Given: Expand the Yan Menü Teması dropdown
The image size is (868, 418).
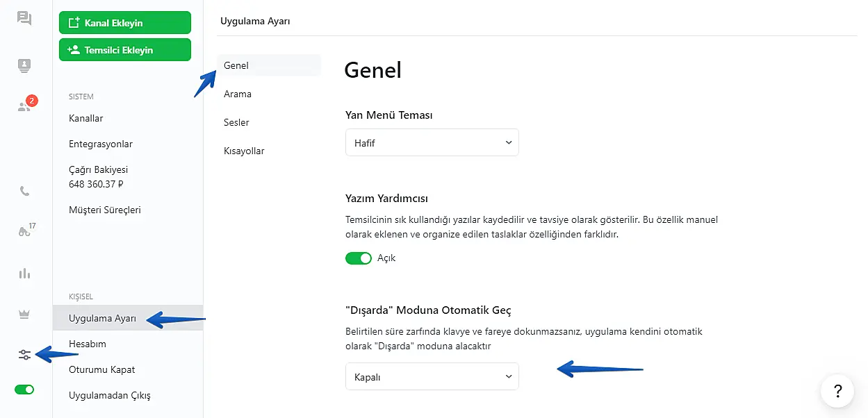Looking at the screenshot, I should (x=432, y=142).
